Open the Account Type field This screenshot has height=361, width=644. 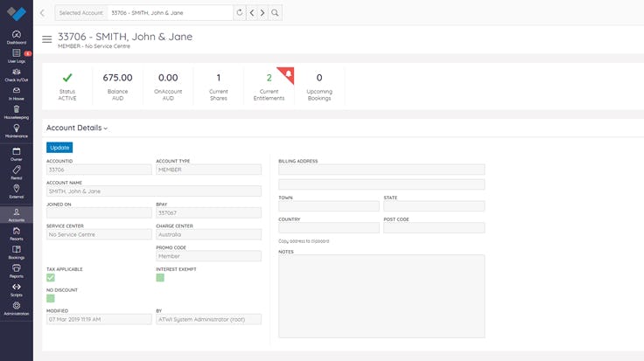[208, 170]
